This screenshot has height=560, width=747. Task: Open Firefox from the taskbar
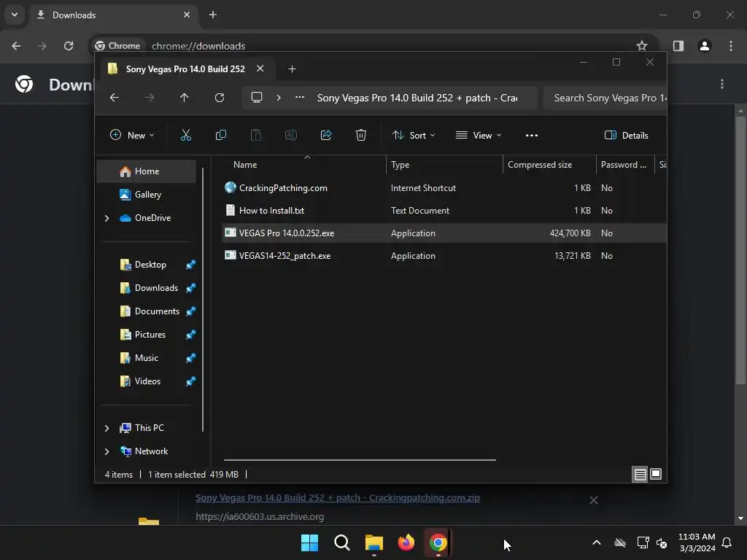click(x=406, y=542)
